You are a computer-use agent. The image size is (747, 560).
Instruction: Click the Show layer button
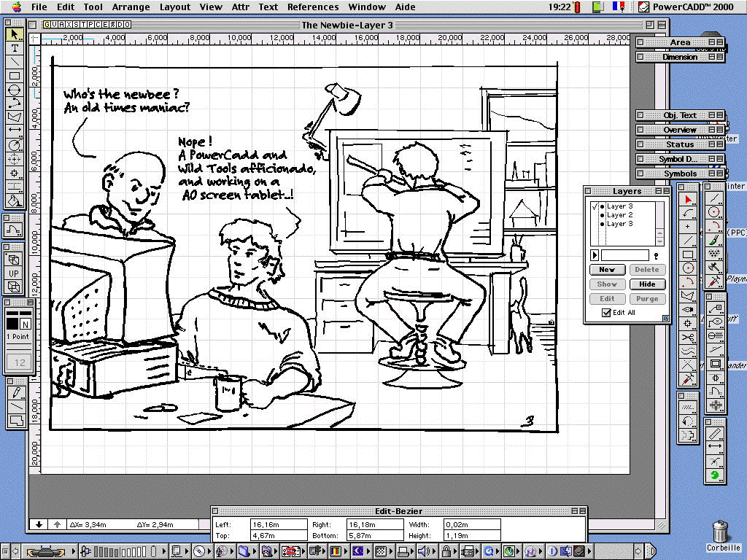[607, 284]
